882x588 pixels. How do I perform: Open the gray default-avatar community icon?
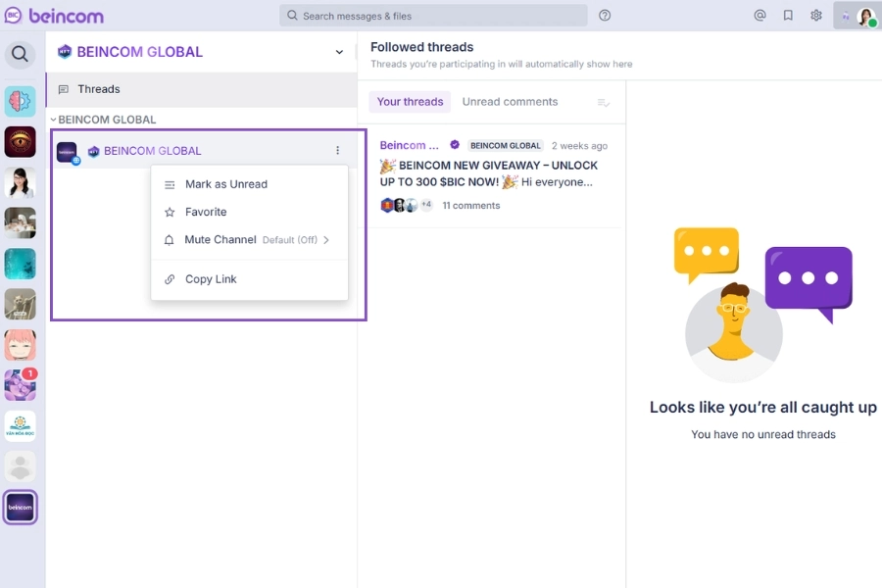21,466
